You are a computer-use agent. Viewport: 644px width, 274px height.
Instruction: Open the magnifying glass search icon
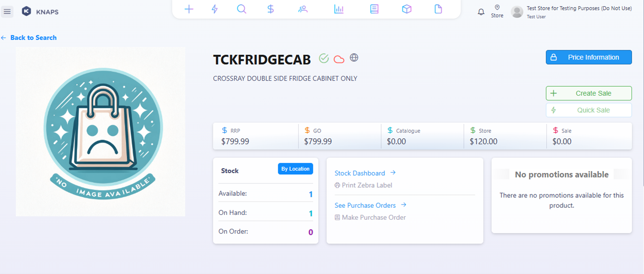242,9
